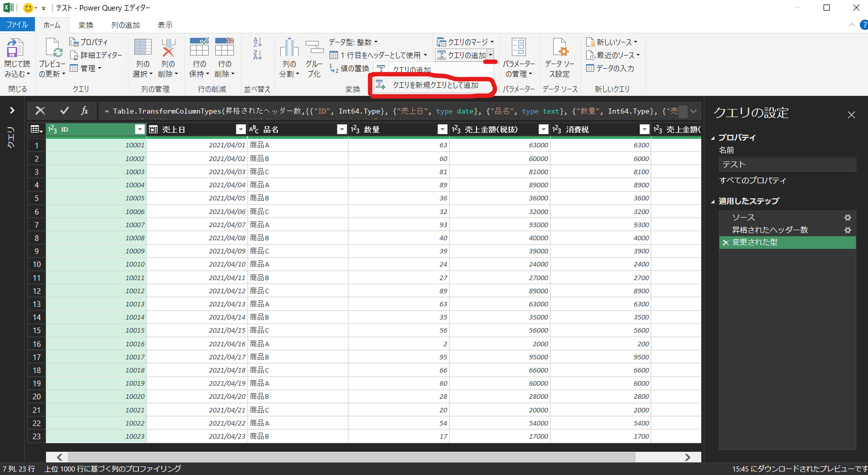This screenshot has width=868, height=475.
Task: Click the プレビューの更新 refresh icon
Action: point(53,48)
